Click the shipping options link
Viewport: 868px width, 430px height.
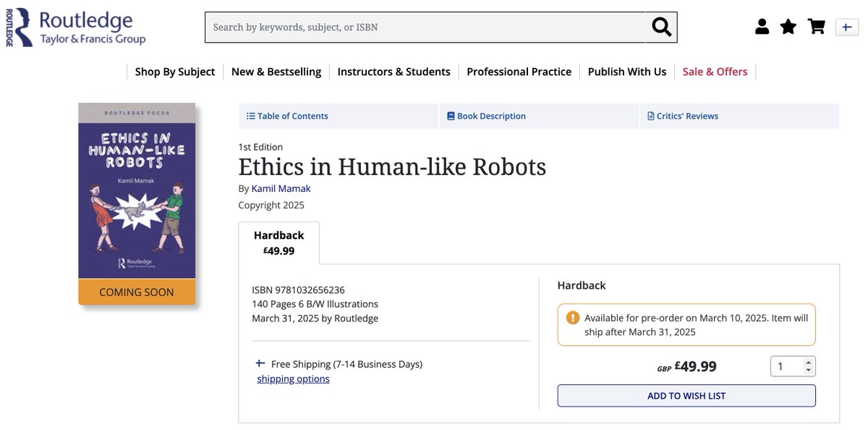click(x=292, y=378)
